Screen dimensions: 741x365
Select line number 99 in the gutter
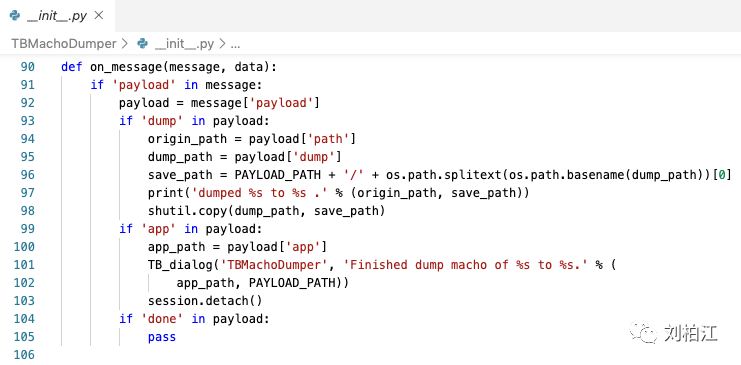click(x=27, y=229)
